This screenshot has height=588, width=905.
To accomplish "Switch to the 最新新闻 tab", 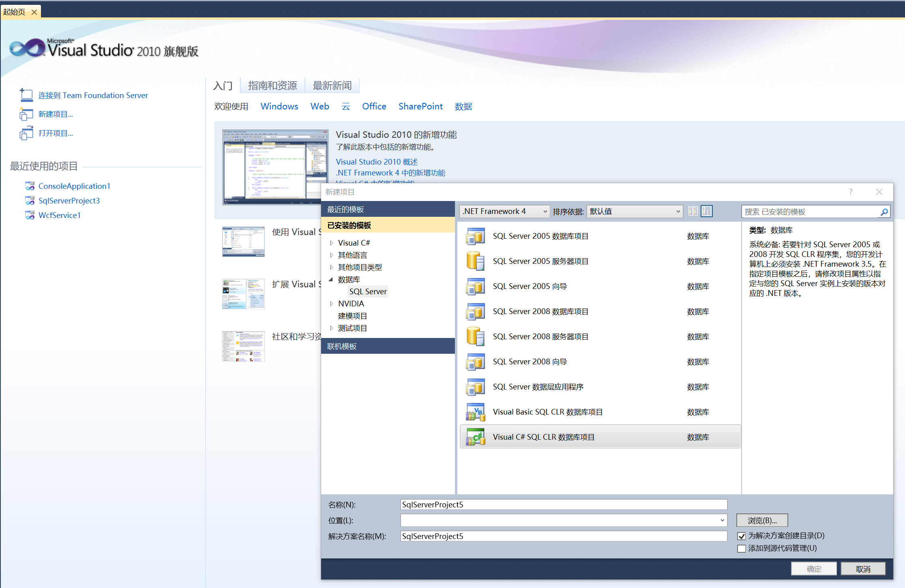I will 332,86.
